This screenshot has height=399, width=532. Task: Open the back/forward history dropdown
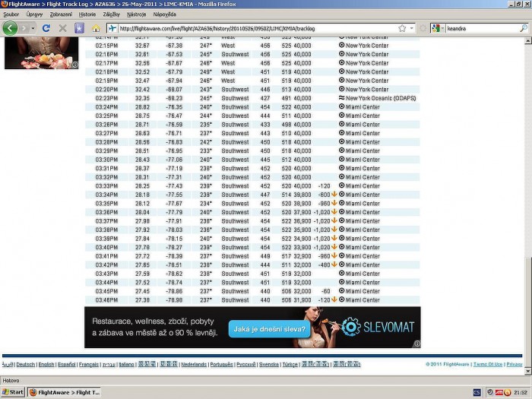[x=33, y=28]
